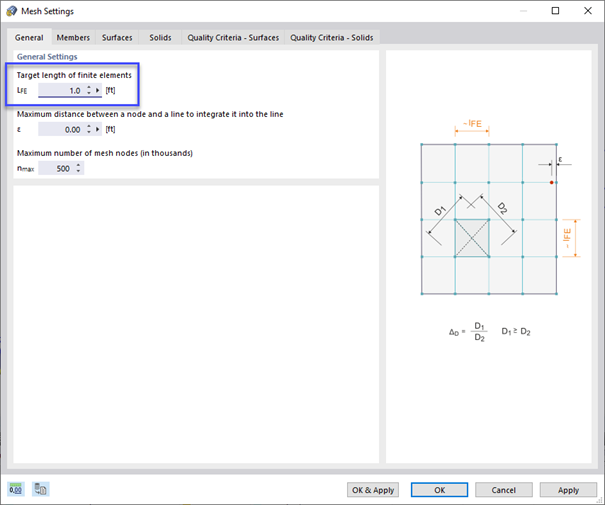Click the 'Target length of finite elements' label

coord(74,75)
